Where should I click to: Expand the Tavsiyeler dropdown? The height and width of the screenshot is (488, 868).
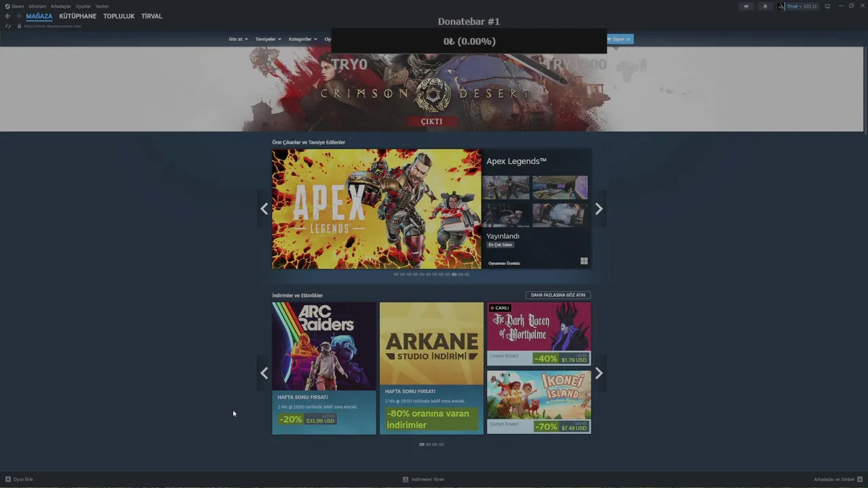coord(268,39)
